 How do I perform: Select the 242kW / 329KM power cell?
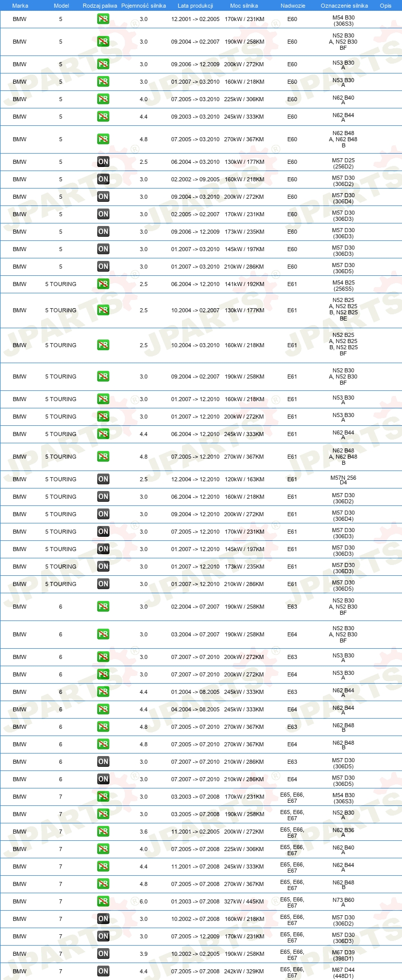point(244,971)
